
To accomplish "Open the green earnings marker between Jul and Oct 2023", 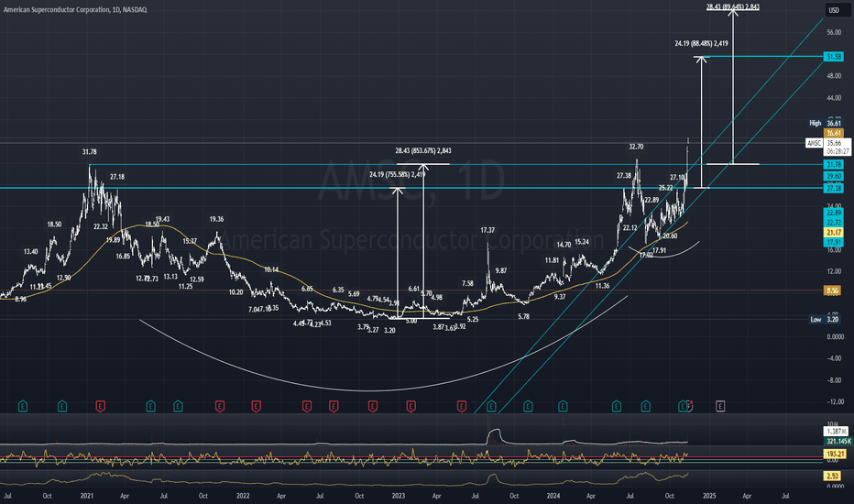I will [x=491, y=406].
